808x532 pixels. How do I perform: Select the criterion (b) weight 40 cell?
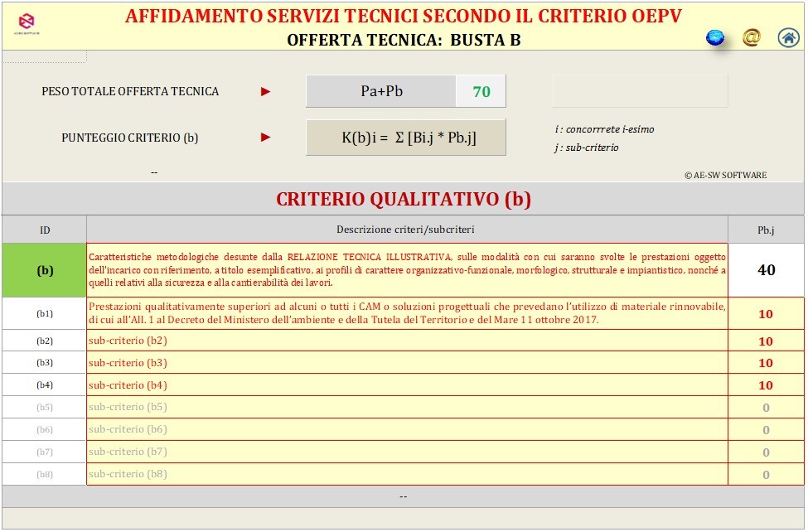766,270
